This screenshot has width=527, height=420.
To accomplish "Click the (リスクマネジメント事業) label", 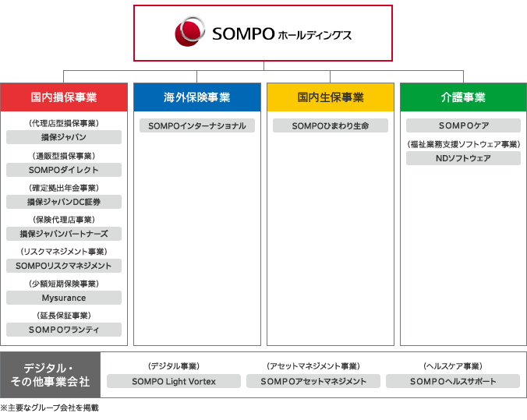I will (64, 252).
